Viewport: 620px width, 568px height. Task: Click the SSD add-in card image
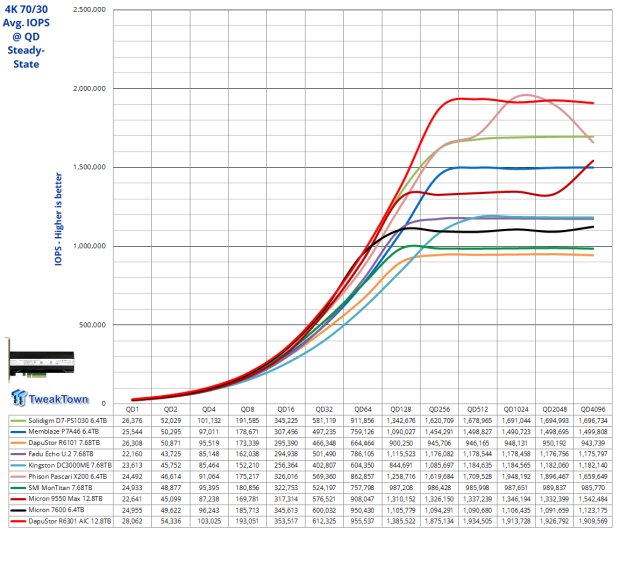click(46, 357)
